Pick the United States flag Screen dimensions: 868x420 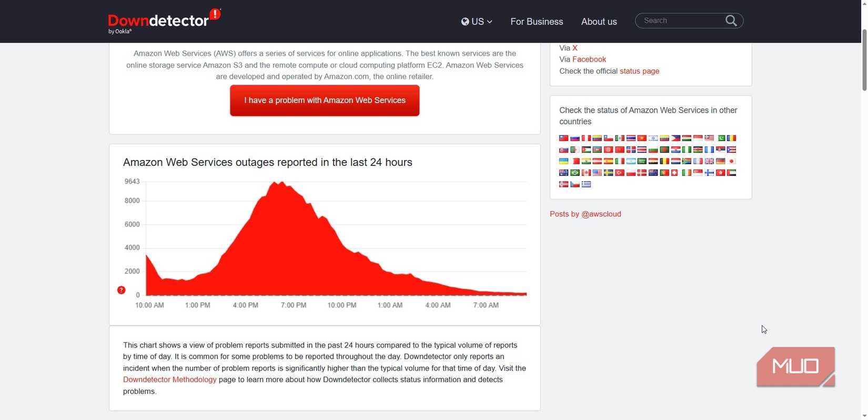coord(597,173)
